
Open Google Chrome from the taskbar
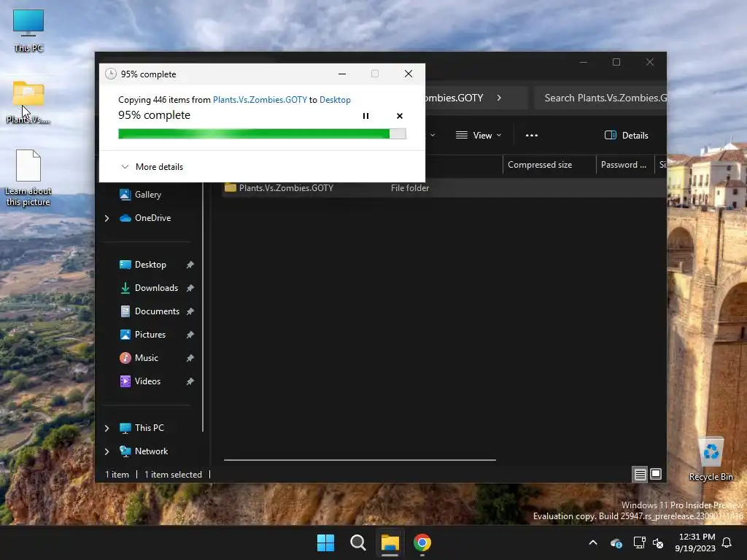pyautogui.click(x=422, y=542)
